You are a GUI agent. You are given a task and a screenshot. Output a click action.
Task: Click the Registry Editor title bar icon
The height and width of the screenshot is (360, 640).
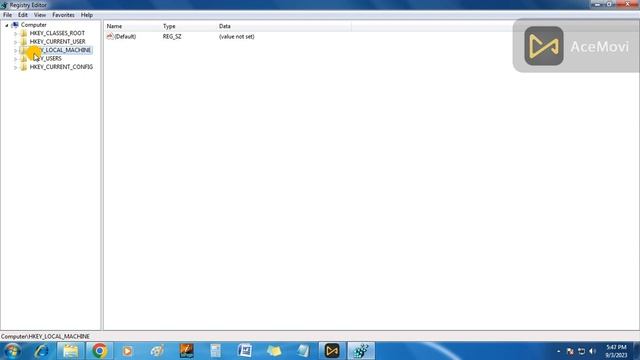[x=4, y=5]
